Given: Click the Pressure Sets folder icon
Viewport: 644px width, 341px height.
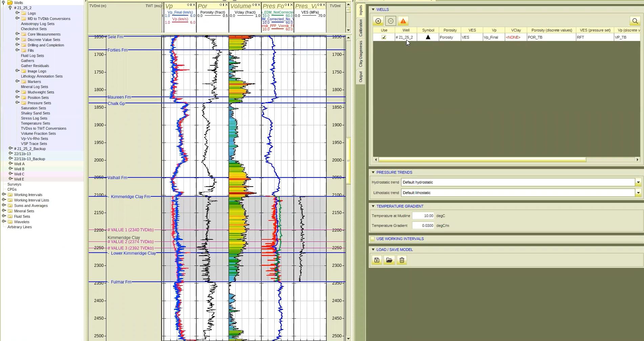Looking at the screenshot, I should coord(24,103).
